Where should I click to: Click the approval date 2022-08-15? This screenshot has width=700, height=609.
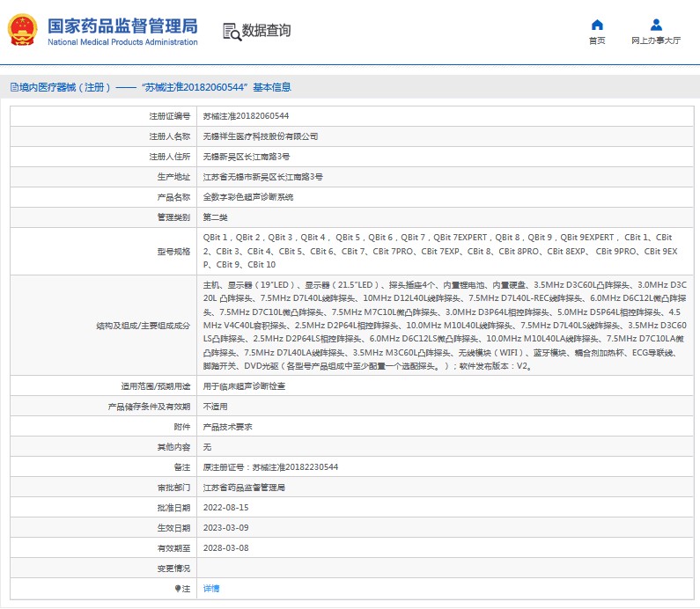tap(225, 508)
